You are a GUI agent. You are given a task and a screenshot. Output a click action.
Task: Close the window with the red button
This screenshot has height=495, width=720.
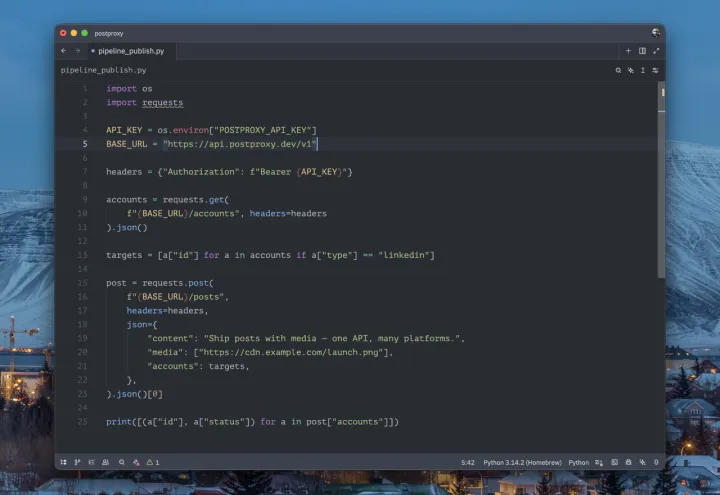pyautogui.click(x=63, y=33)
